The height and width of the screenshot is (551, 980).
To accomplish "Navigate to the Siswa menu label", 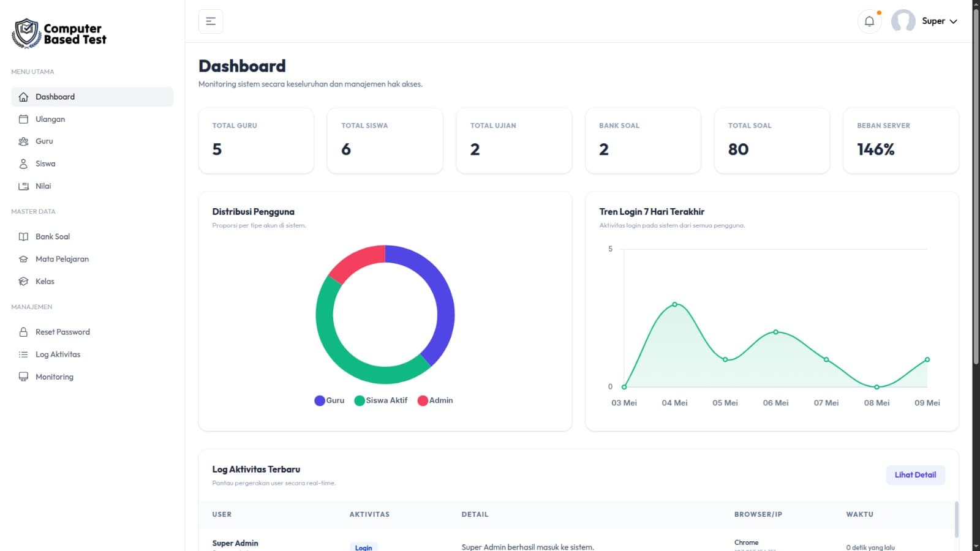I will click(45, 164).
